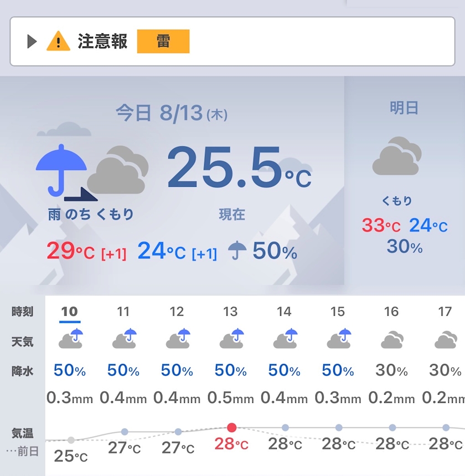This screenshot has height=476, width=465.
Task: Tap the small umbrella beside 50%
Action: coord(237,250)
